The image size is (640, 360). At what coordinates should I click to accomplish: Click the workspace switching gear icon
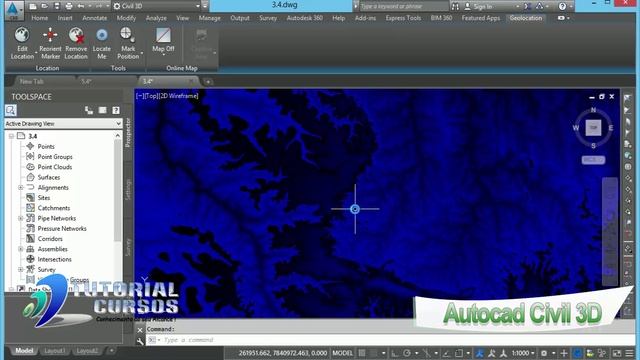[544, 353]
